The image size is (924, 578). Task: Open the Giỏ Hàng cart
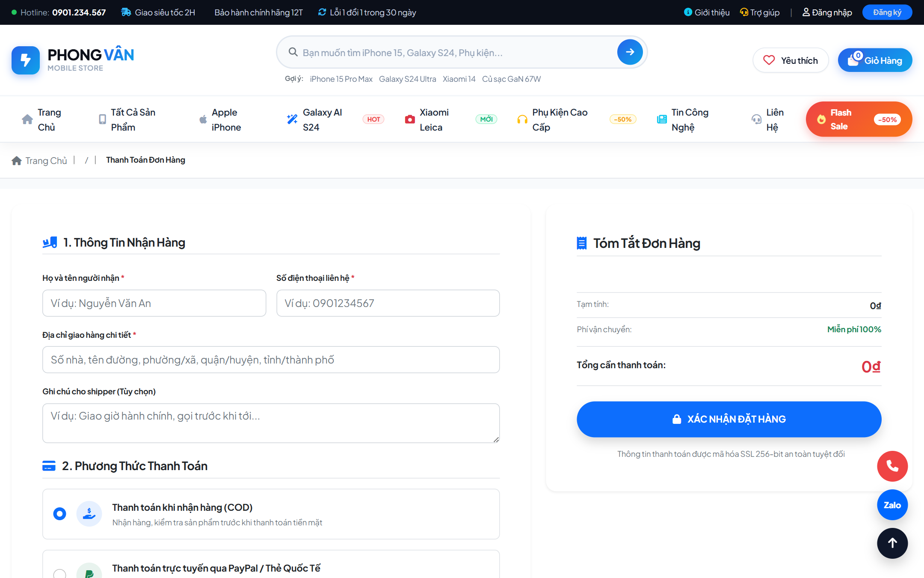pyautogui.click(x=875, y=60)
